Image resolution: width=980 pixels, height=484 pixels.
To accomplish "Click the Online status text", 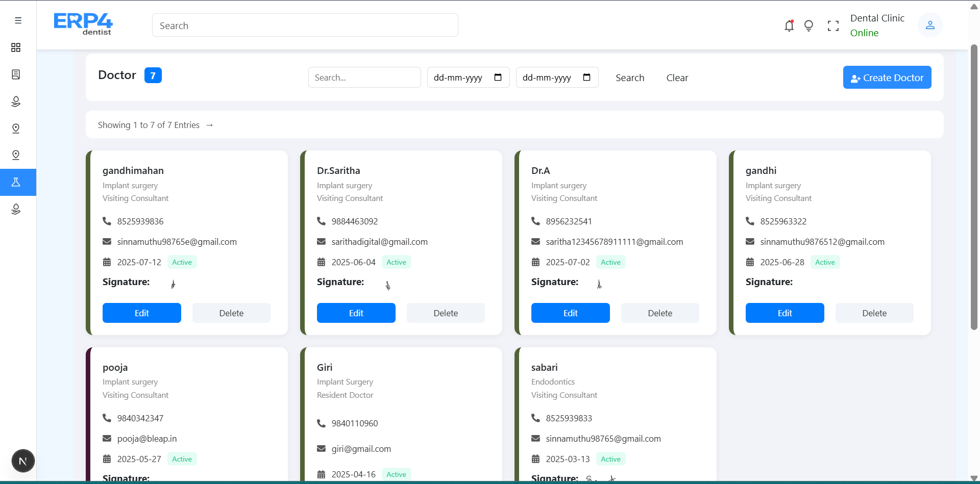I will pos(864,33).
